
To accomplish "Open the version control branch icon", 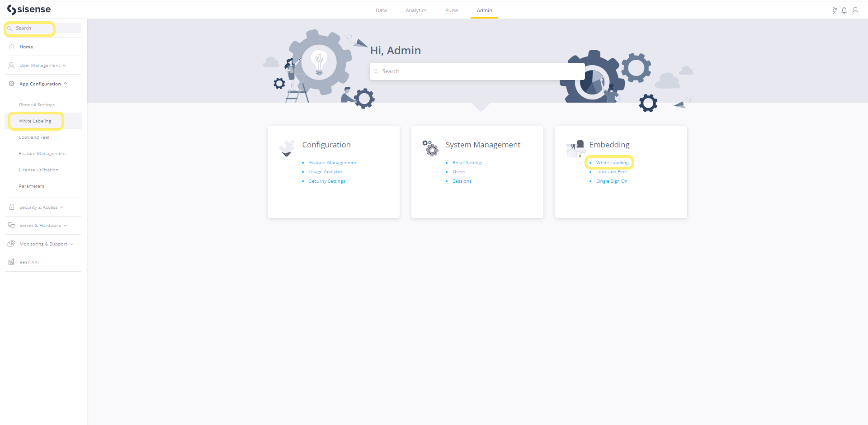I will pos(835,10).
